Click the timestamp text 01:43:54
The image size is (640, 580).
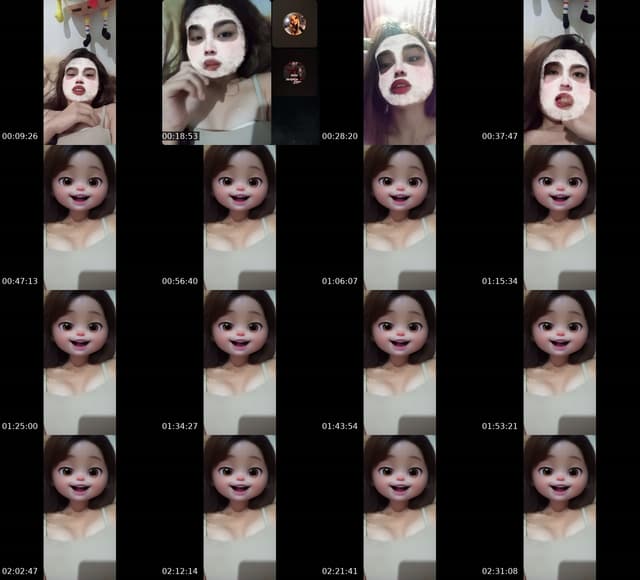340,426
